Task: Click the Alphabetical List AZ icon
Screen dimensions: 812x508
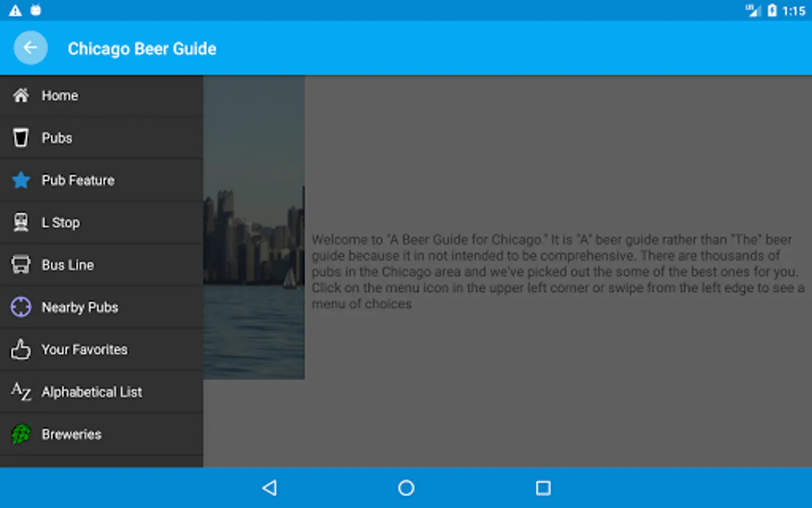Action: tap(21, 392)
